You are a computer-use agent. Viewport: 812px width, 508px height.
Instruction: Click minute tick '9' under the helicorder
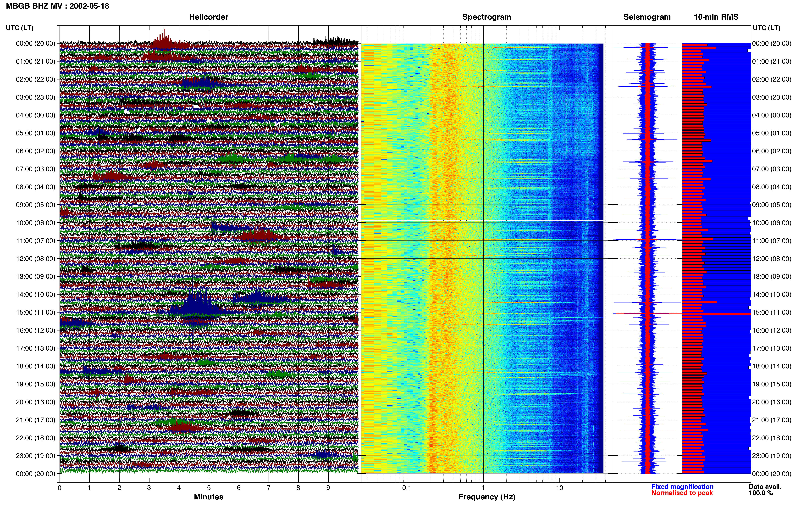click(328, 488)
